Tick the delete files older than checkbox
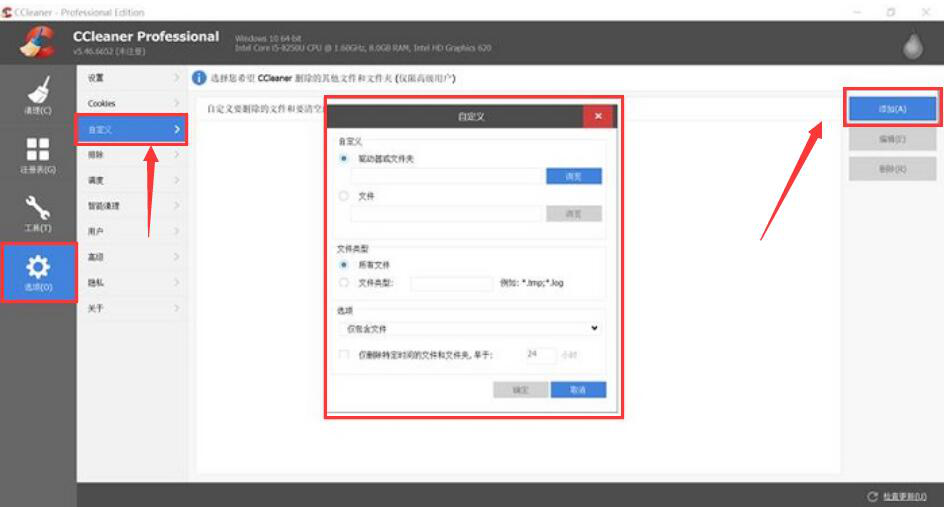The image size is (945, 507). coord(344,354)
